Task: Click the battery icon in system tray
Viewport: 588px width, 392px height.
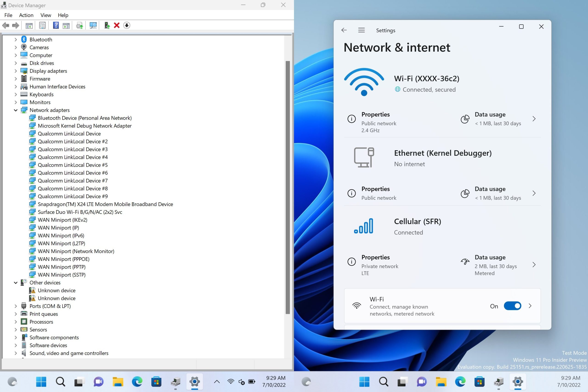Action: pos(252,381)
